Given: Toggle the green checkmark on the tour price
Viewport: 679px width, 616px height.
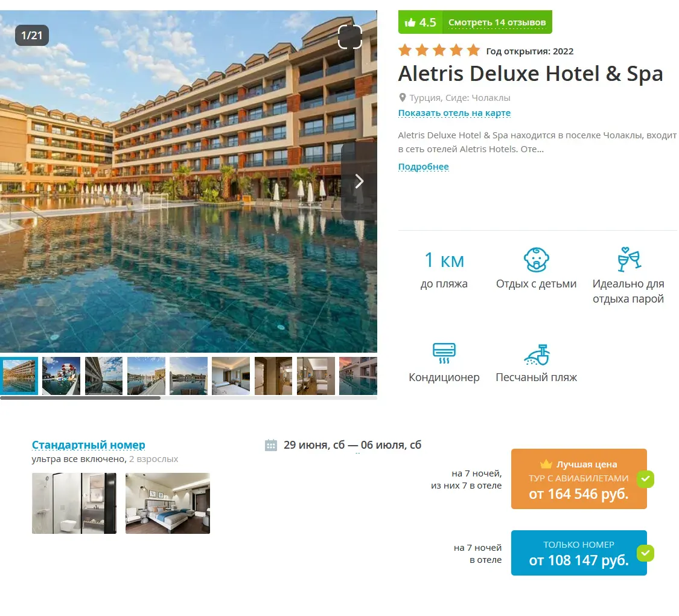Looking at the screenshot, I should (645, 479).
